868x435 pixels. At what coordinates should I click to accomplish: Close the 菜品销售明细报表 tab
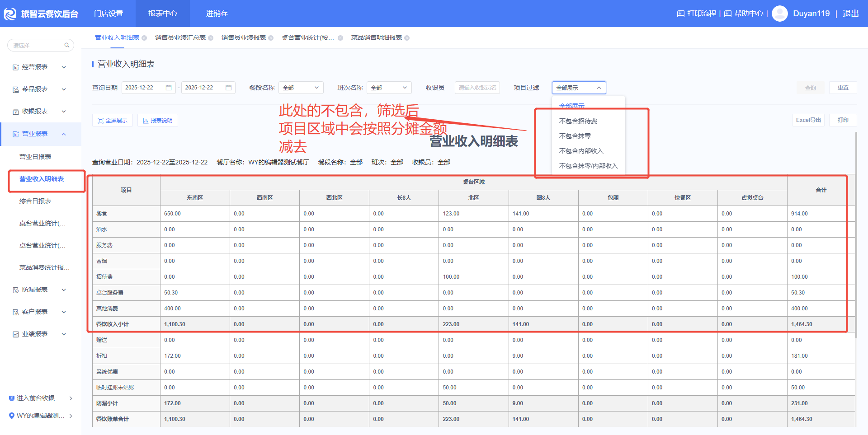pyautogui.click(x=407, y=38)
